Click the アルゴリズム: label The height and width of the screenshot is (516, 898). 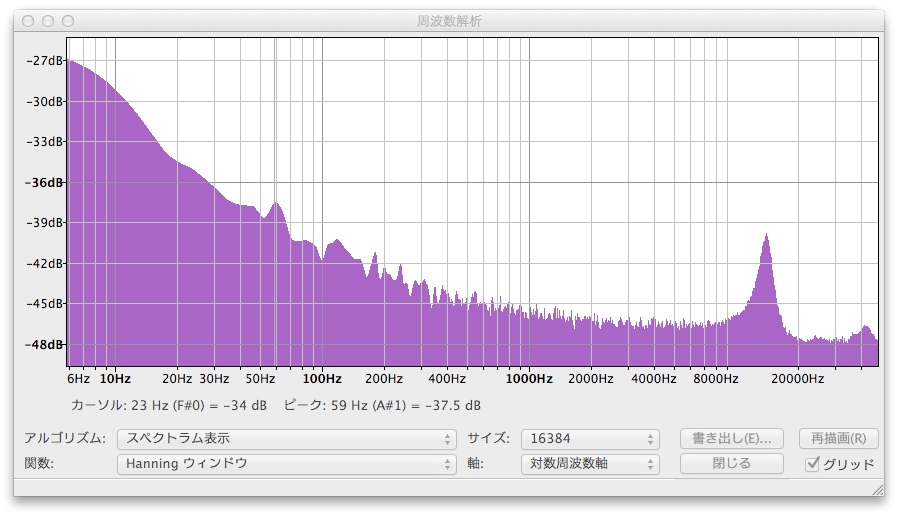65,439
